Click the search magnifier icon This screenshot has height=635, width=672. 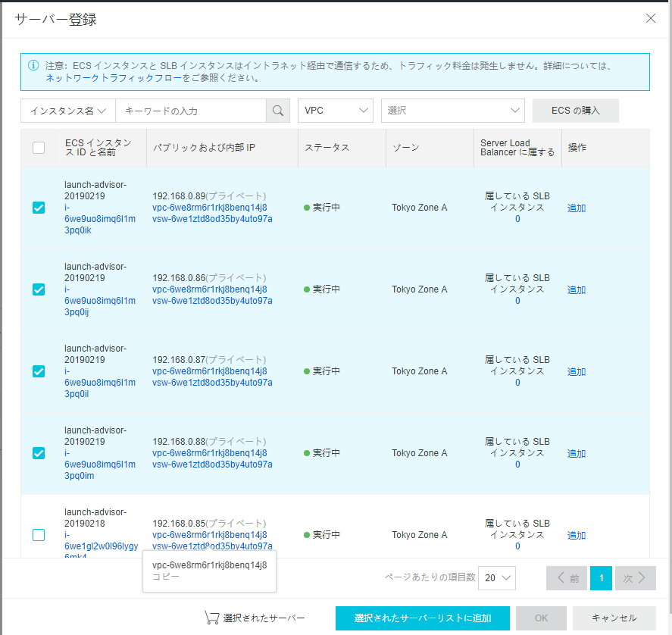tap(278, 111)
